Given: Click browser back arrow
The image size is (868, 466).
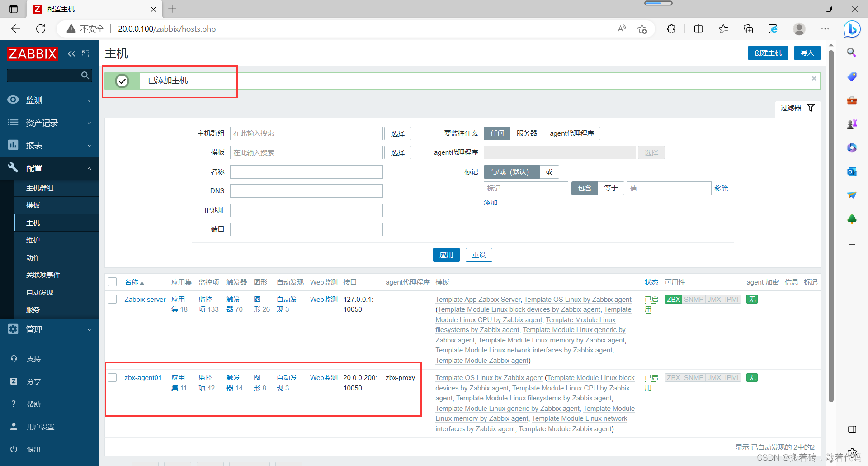Looking at the screenshot, I should 16,29.
